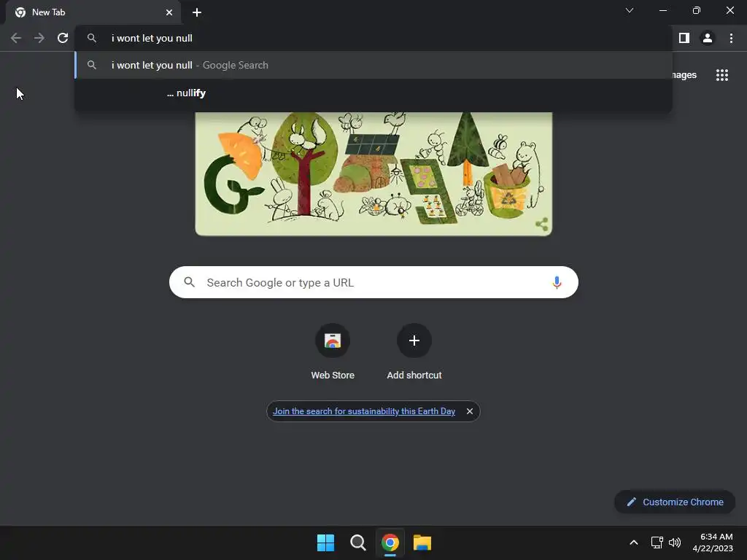Open the Windows Start menu

(x=326, y=542)
